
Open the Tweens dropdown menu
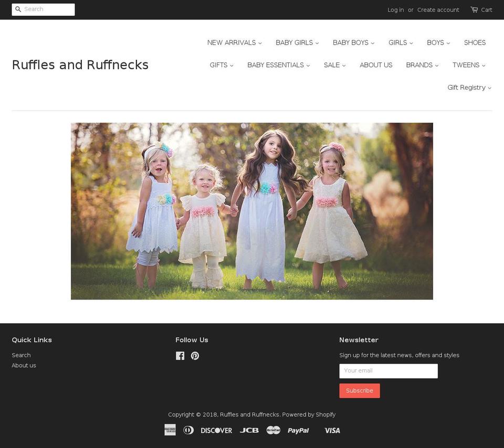pyautogui.click(x=469, y=65)
